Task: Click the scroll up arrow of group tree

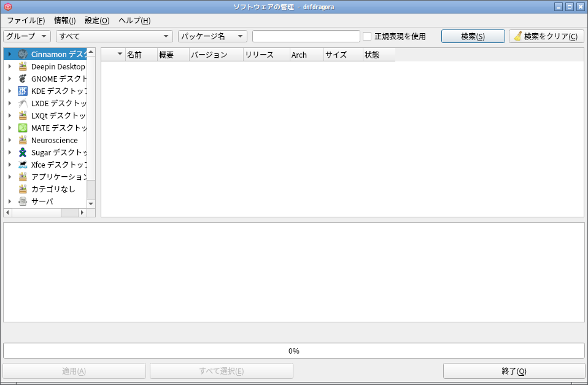Action: click(91, 52)
